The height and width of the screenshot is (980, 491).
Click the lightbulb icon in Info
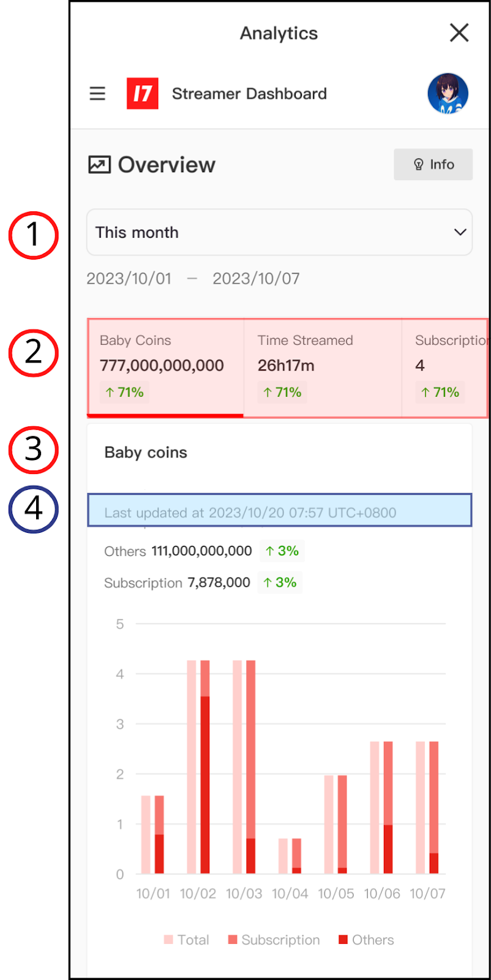pos(419,164)
